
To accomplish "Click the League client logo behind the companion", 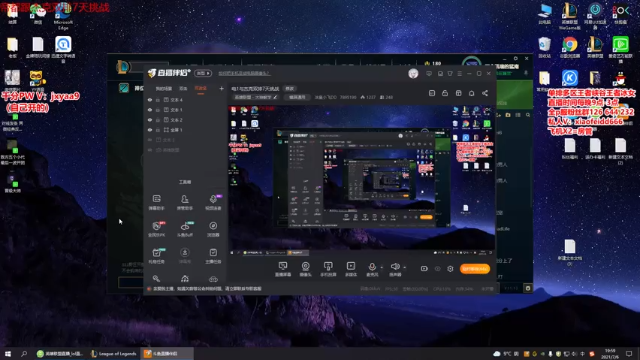I will point(122,67).
